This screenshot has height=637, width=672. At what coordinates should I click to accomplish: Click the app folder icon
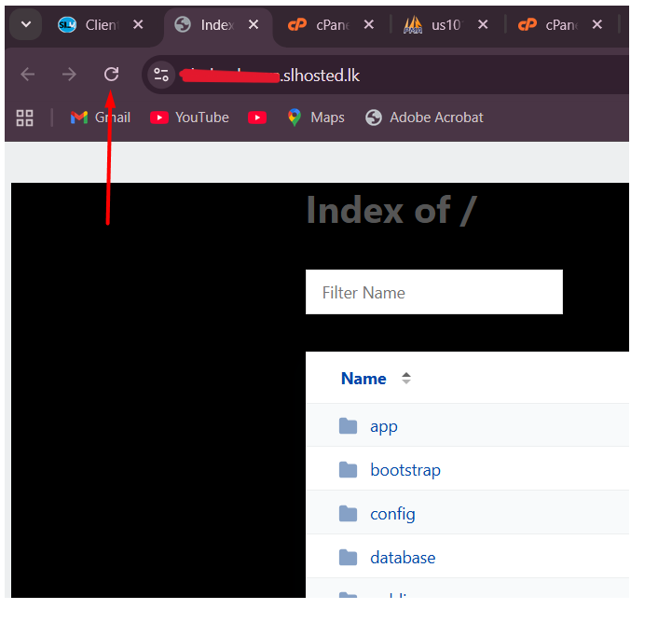coord(349,426)
